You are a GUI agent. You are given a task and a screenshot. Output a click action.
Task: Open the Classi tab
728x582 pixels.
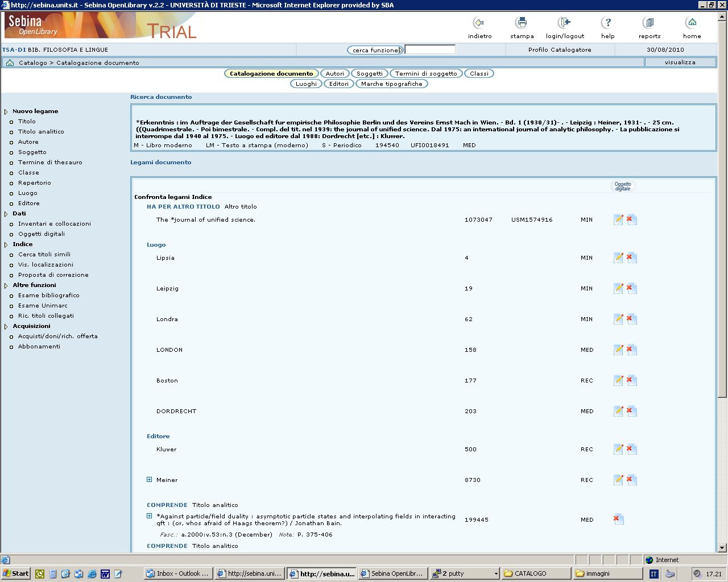pos(479,73)
